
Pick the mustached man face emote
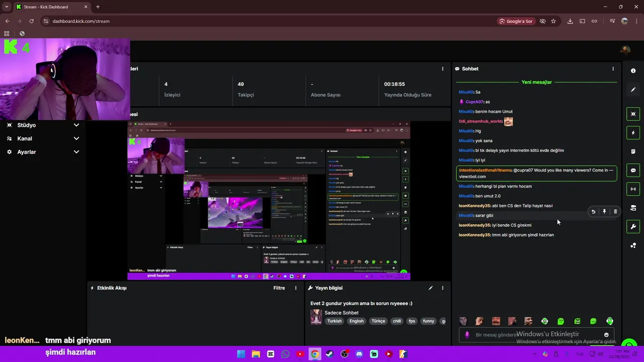pos(496,321)
